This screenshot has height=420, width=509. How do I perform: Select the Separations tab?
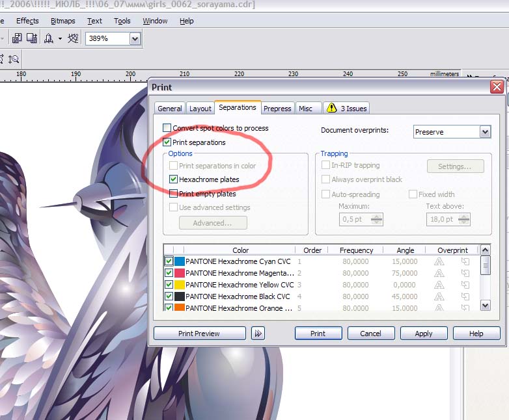coord(238,107)
